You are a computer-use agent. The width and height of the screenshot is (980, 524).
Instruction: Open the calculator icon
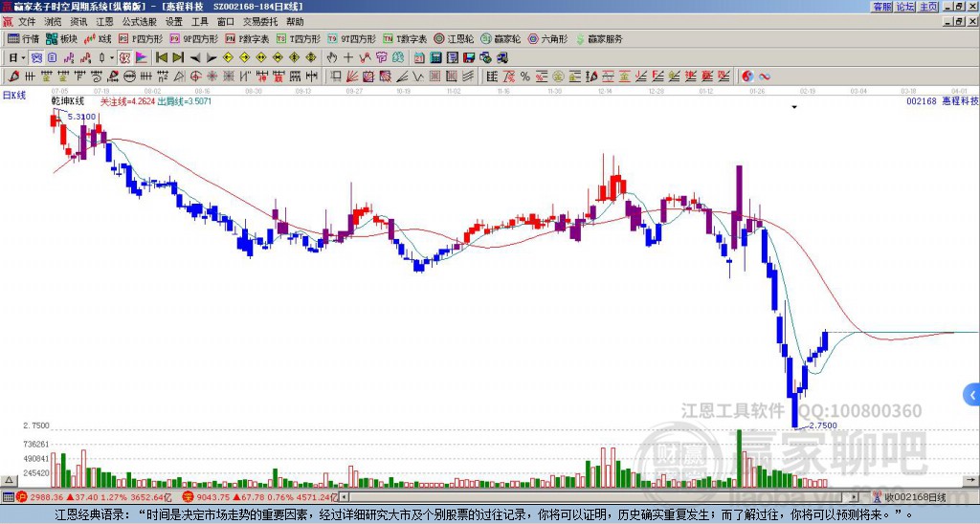436,58
